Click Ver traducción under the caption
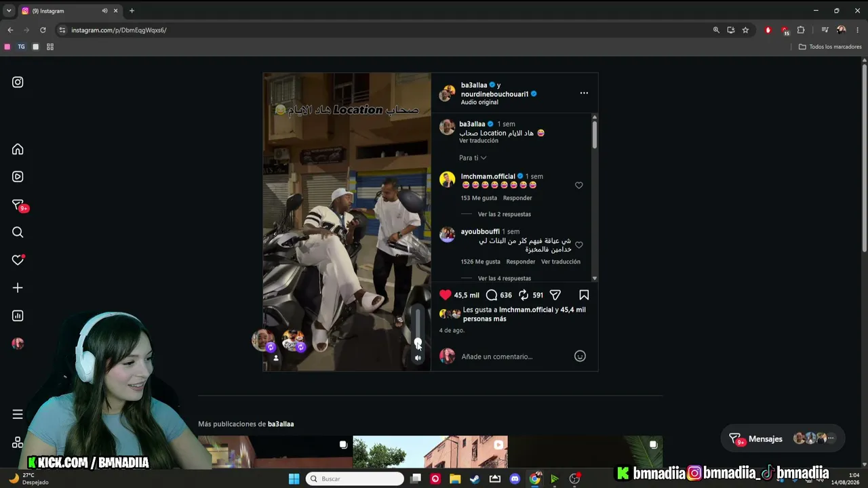Screen dimensions: 868x488 tap(479, 141)
